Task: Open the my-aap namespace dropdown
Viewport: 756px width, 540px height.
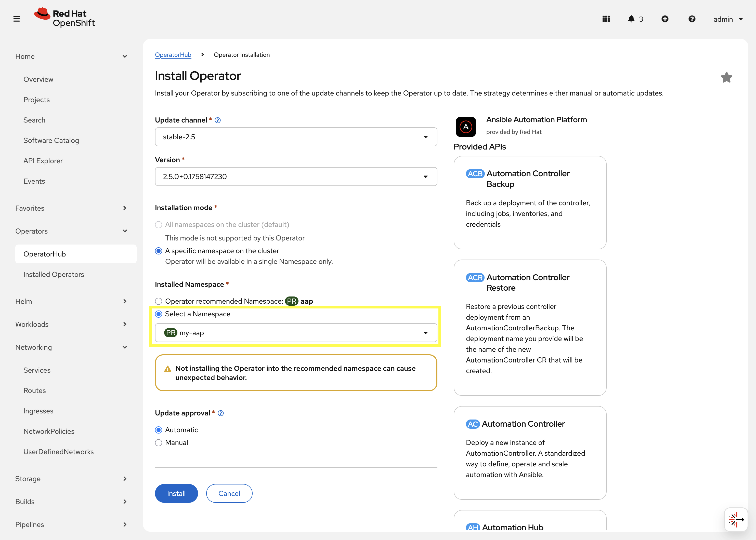Action: (x=295, y=333)
